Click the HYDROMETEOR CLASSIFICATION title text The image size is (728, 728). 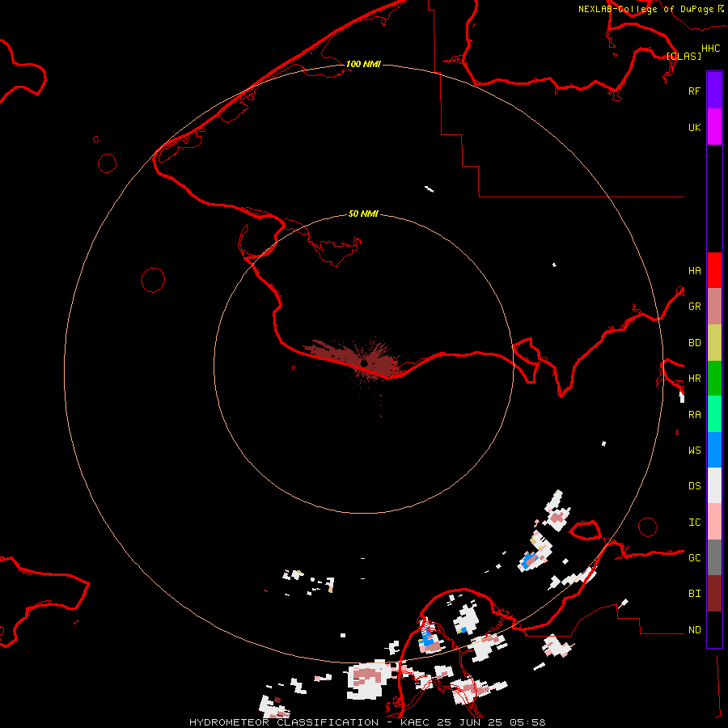coord(284,722)
